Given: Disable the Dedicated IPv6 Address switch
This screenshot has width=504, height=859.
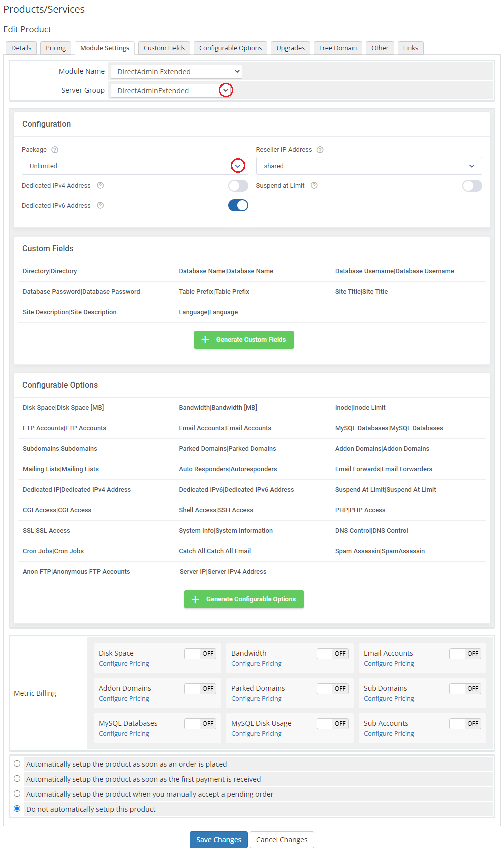Looking at the screenshot, I should point(238,205).
